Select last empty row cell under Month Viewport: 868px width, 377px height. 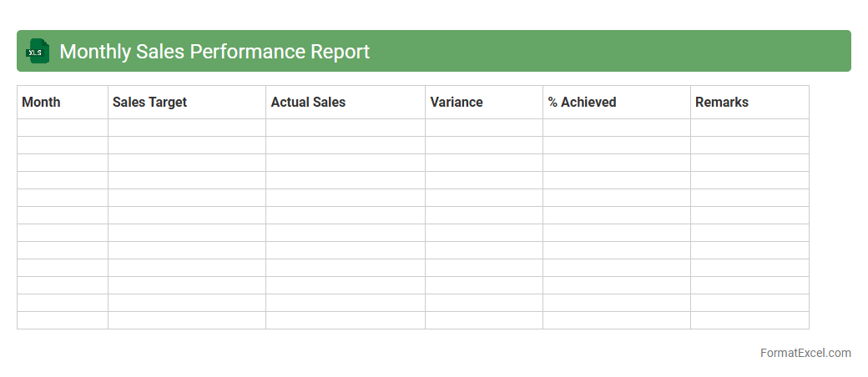(x=62, y=320)
